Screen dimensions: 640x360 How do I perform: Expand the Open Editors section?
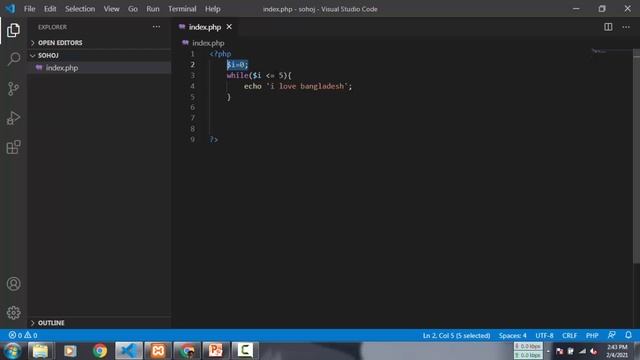coord(99,43)
